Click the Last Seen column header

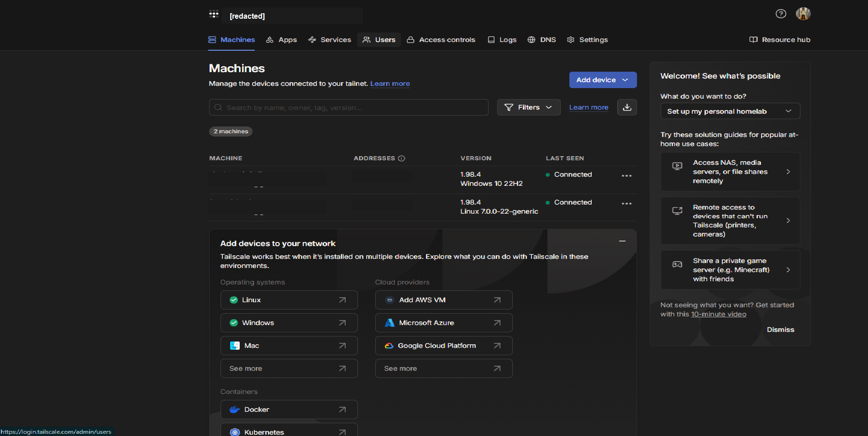(x=565, y=158)
